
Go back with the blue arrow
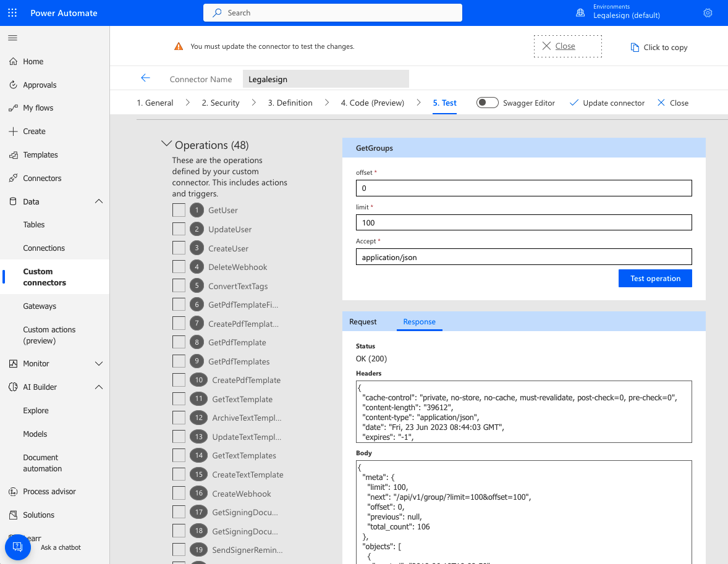point(145,78)
